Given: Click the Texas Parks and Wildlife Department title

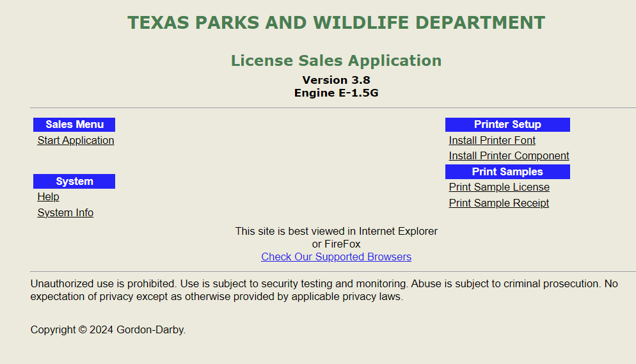Looking at the screenshot, I should 336,23.
